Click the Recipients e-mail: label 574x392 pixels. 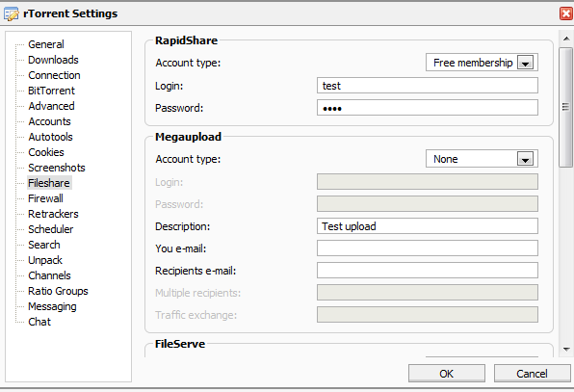(x=196, y=271)
